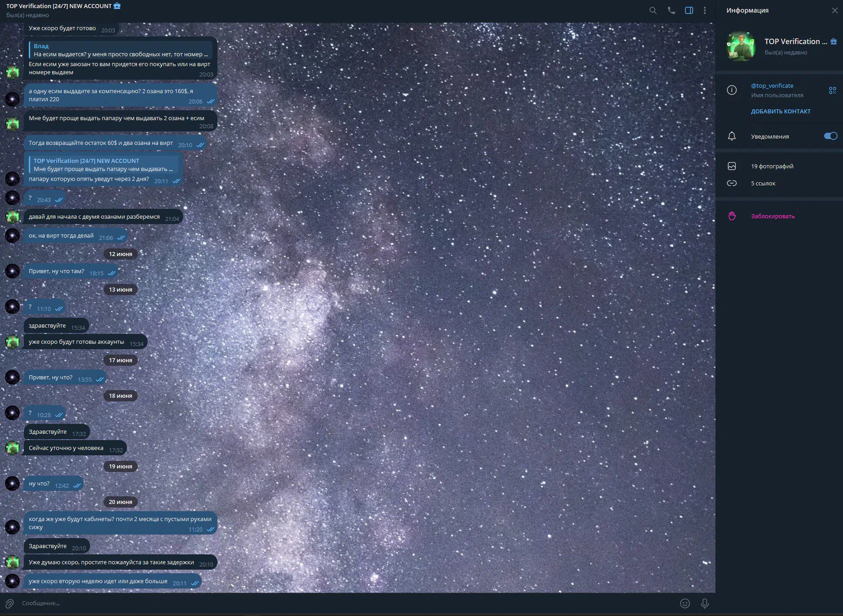The height and width of the screenshot is (616, 843).
Task: Focus the Сообщение input field
Action: pos(347,603)
